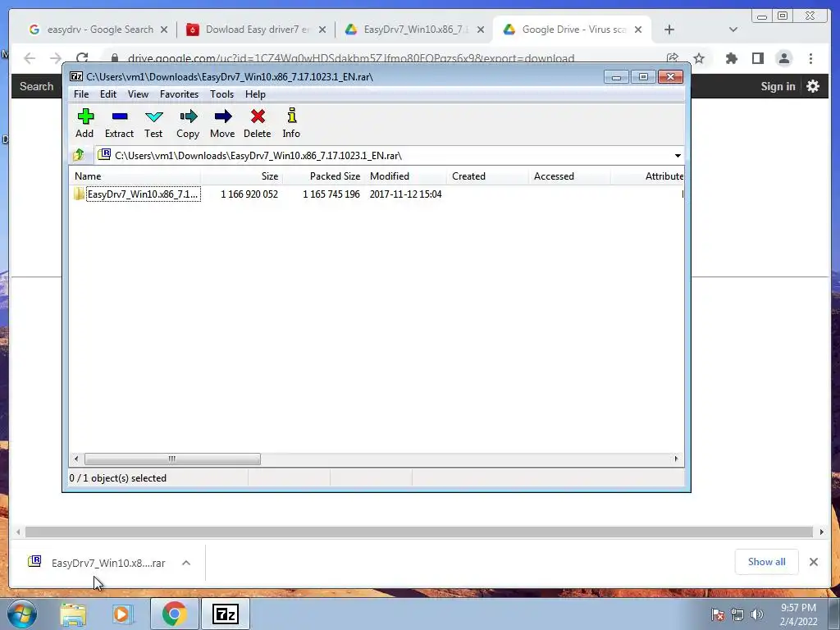Open the View menu

click(x=138, y=94)
